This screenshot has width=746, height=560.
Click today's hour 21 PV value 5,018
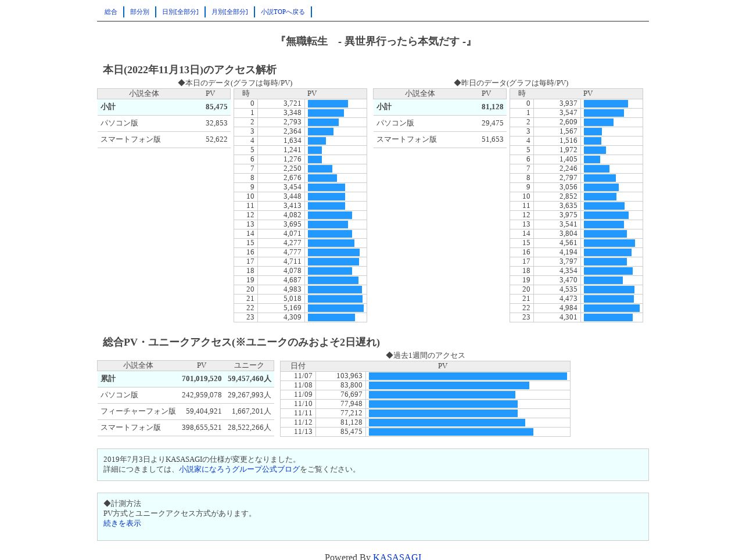click(x=292, y=299)
